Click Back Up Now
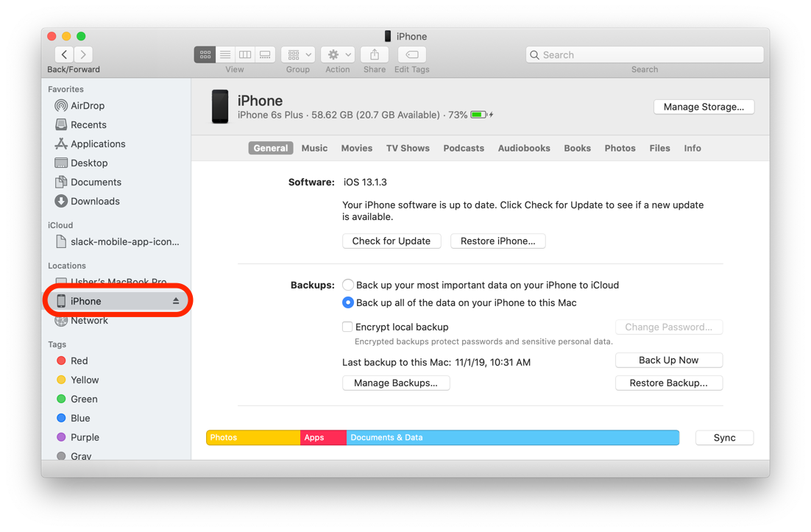Image resolution: width=811 pixels, height=532 pixels. point(669,360)
